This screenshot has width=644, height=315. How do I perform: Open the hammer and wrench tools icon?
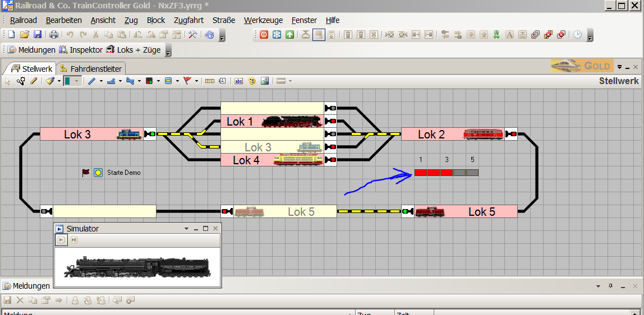192,35
